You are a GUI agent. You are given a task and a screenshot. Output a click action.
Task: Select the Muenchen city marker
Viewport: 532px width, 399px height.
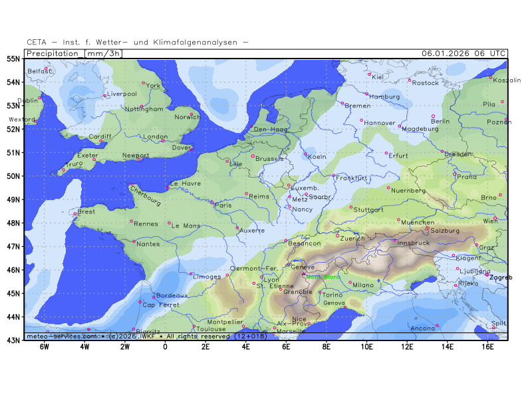tap(399, 219)
